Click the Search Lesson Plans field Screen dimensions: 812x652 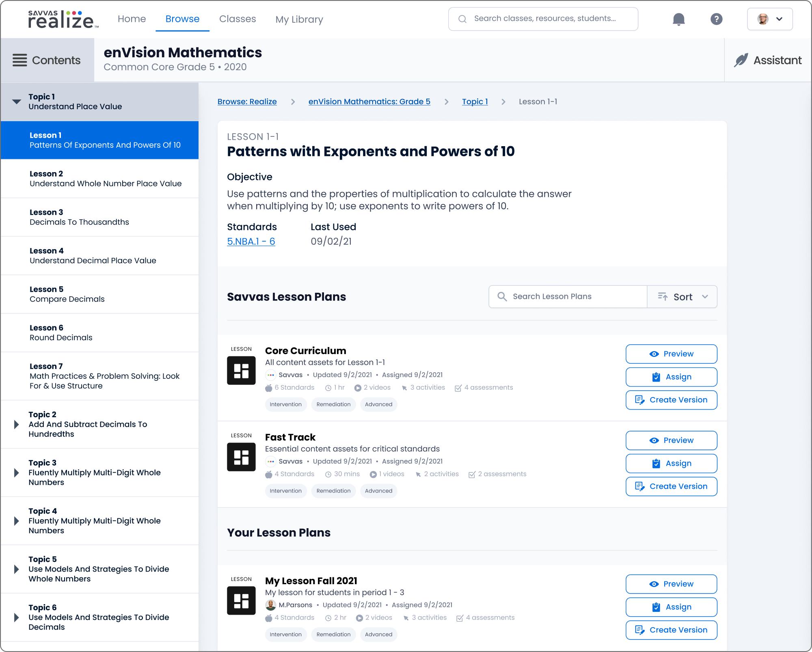[x=568, y=297]
